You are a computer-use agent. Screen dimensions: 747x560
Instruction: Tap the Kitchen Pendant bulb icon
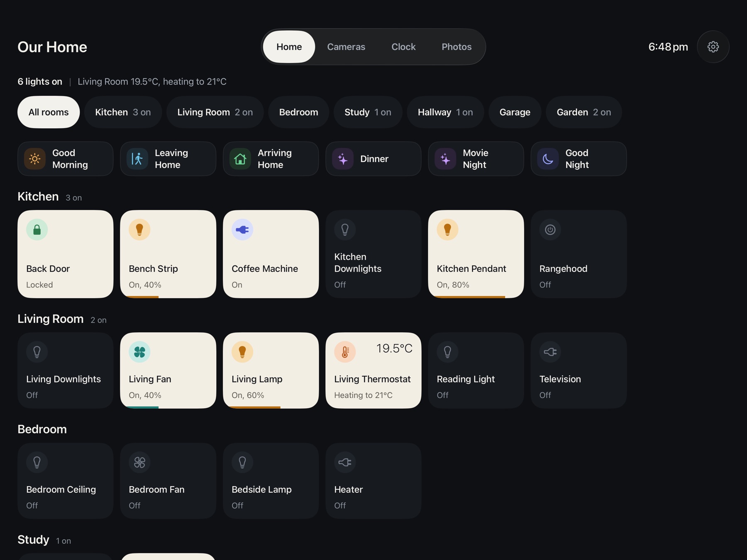447,229
